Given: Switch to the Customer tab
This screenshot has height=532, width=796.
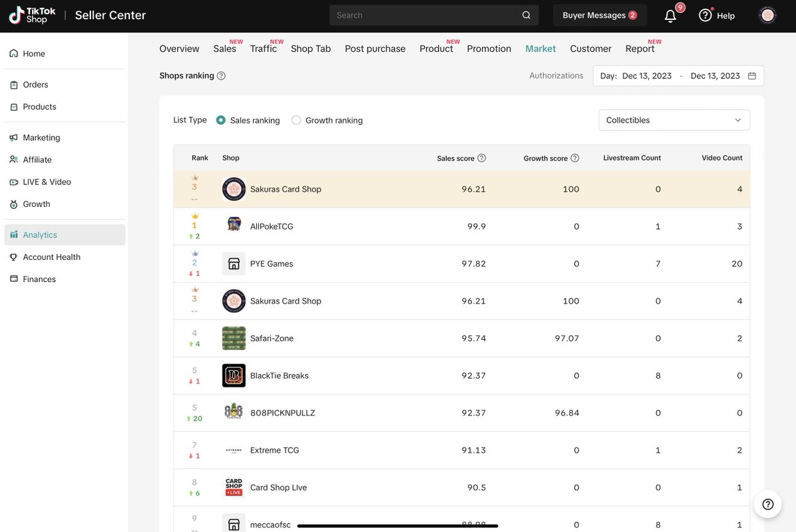Looking at the screenshot, I should [590, 48].
